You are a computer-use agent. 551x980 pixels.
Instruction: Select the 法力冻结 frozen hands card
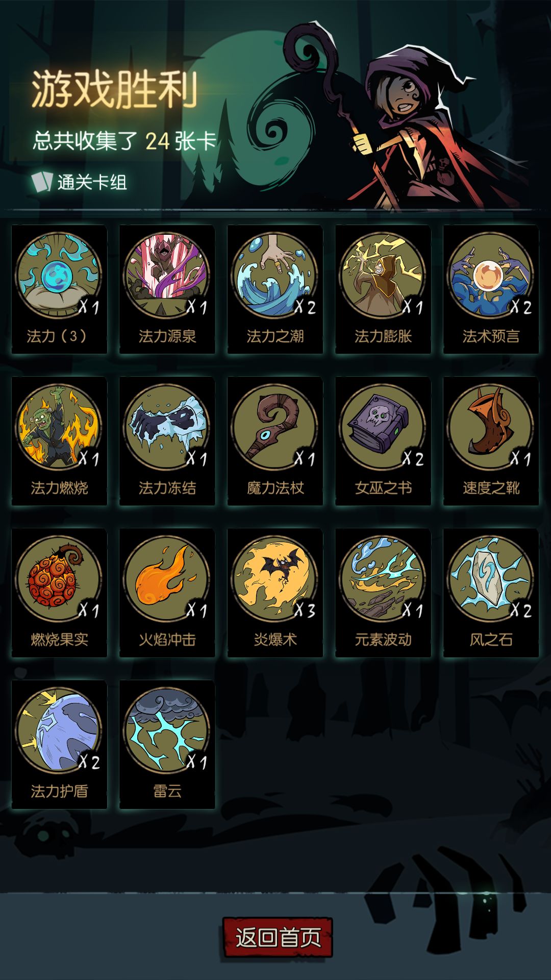point(167,441)
